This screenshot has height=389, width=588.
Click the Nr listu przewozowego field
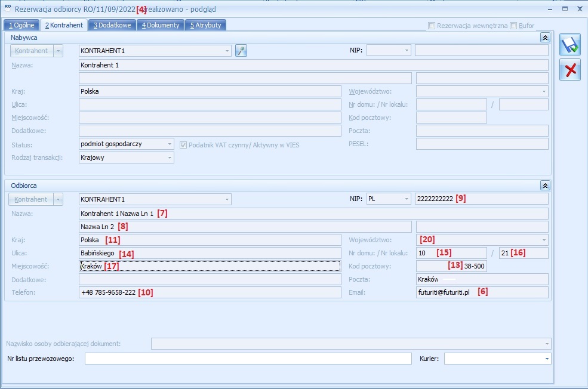pyautogui.click(x=248, y=359)
